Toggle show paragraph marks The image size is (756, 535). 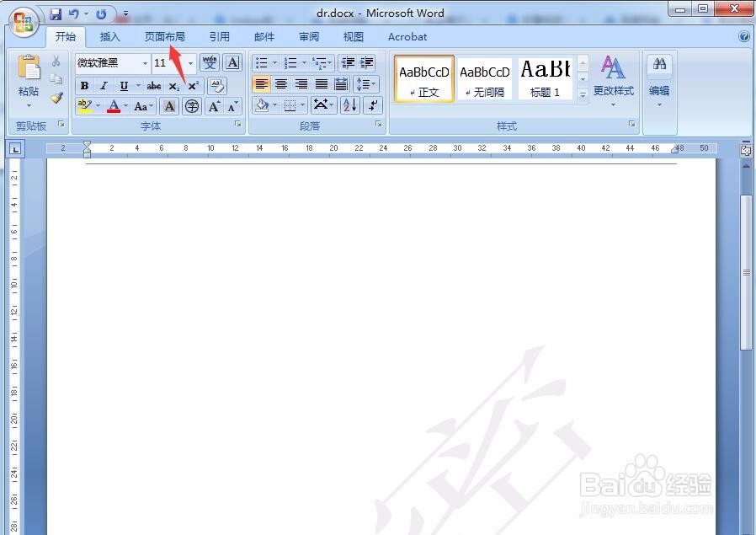point(373,105)
